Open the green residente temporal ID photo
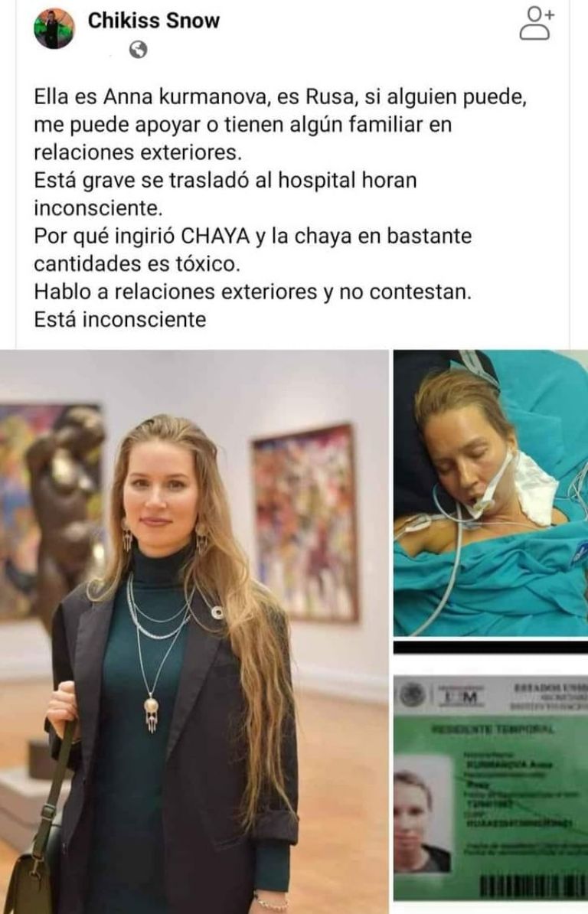588x914 pixels. tap(491, 788)
